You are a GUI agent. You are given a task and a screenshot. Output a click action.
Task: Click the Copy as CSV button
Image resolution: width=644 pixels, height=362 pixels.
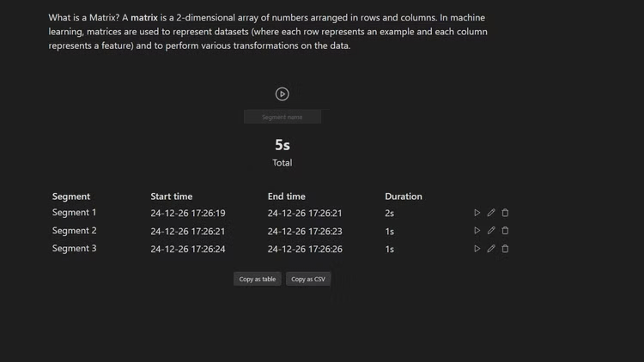tap(307, 279)
